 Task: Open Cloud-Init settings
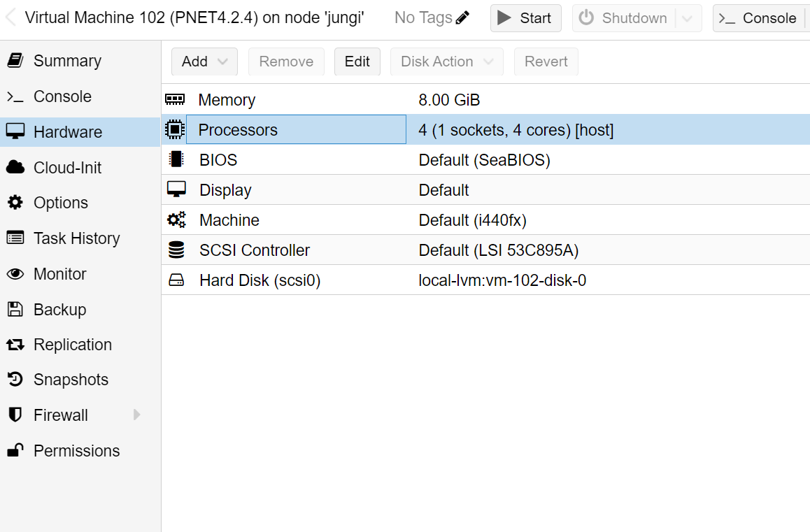point(67,168)
